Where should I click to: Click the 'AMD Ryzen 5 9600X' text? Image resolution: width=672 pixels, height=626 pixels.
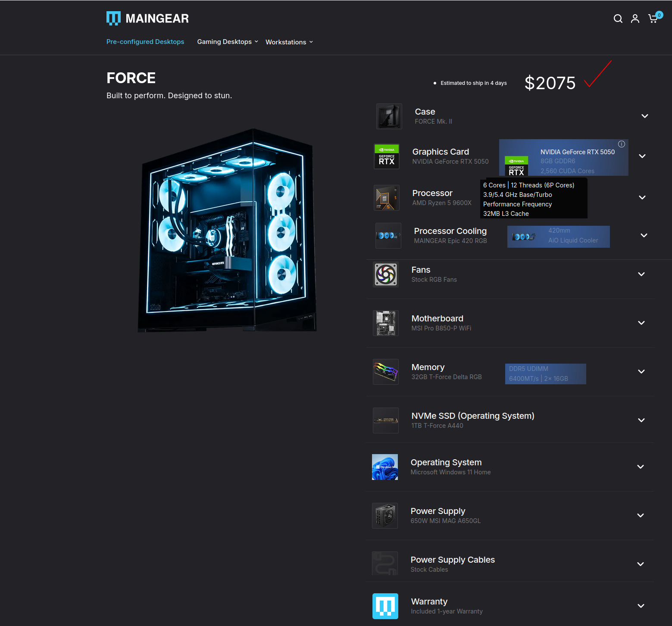[442, 203]
